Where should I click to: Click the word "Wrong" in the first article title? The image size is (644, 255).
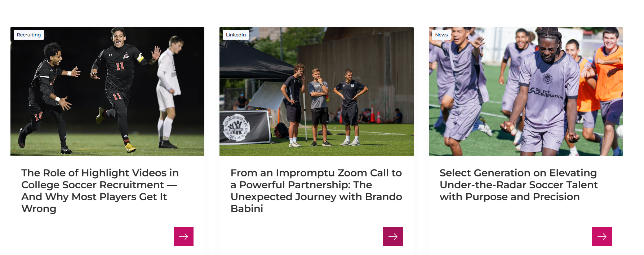(x=39, y=209)
